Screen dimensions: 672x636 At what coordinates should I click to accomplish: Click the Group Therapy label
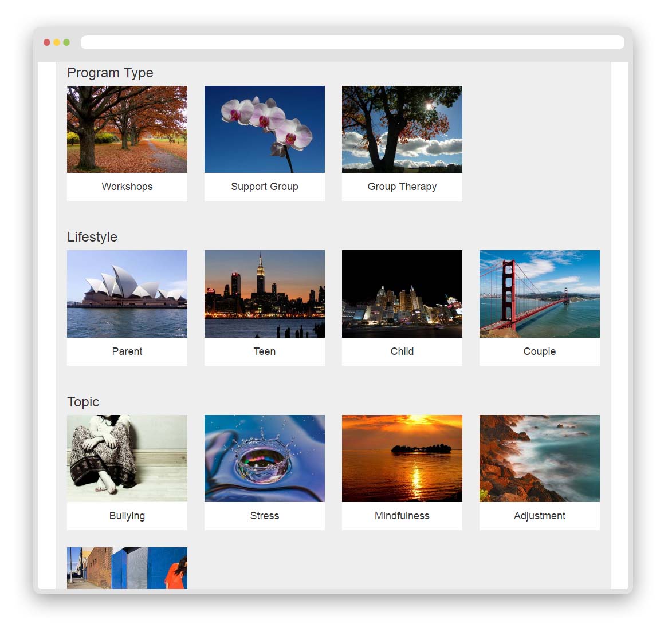(x=402, y=187)
